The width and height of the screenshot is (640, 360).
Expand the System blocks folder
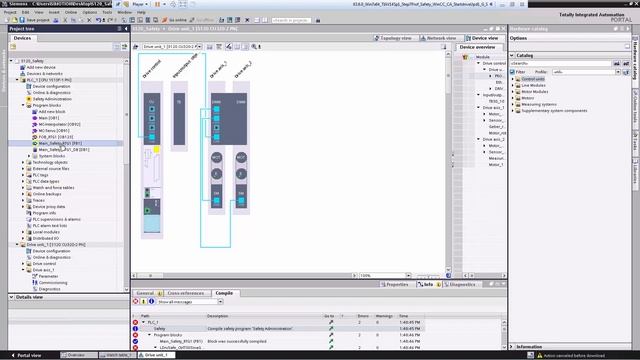pyautogui.click(x=29, y=156)
